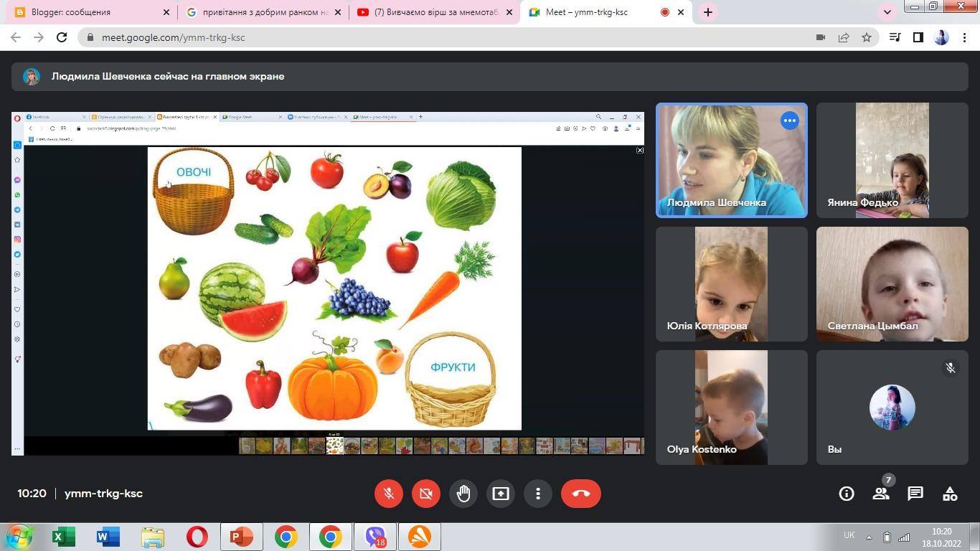Open the chat panel
The height and width of the screenshot is (551, 980).
(915, 494)
